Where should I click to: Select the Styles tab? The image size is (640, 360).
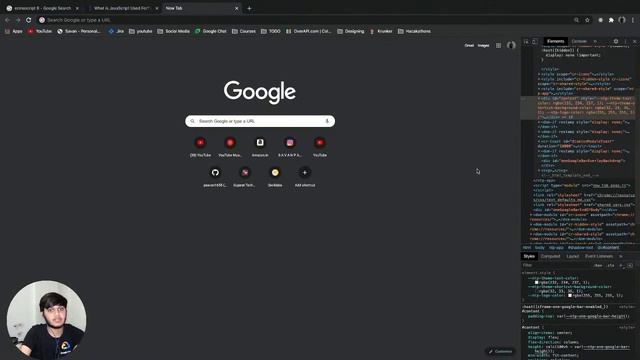[529, 256]
